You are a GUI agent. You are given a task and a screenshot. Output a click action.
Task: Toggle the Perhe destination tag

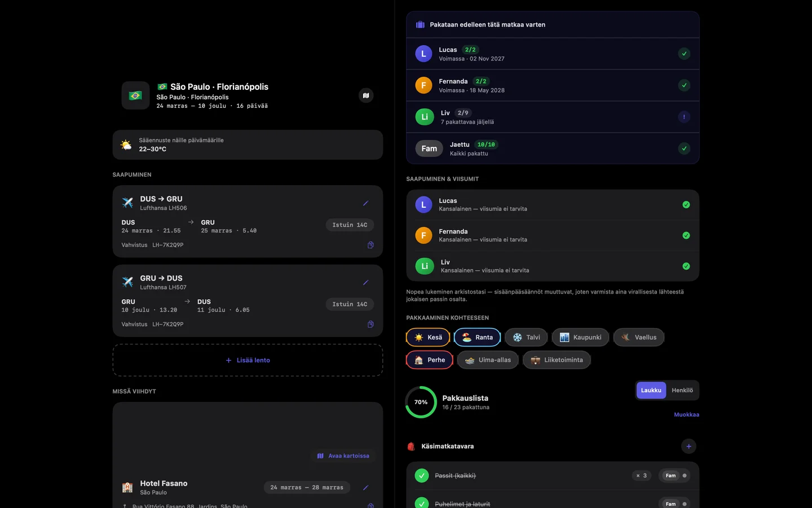click(x=430, y=360)
